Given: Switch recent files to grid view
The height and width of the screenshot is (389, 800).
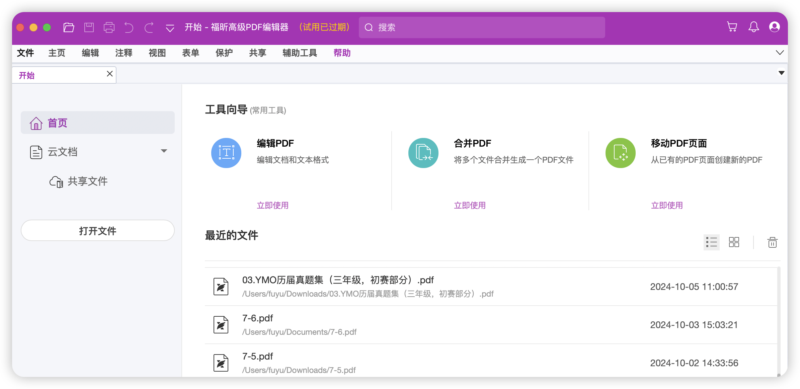Looking at the screenshot, I should [x=734, y=242].
